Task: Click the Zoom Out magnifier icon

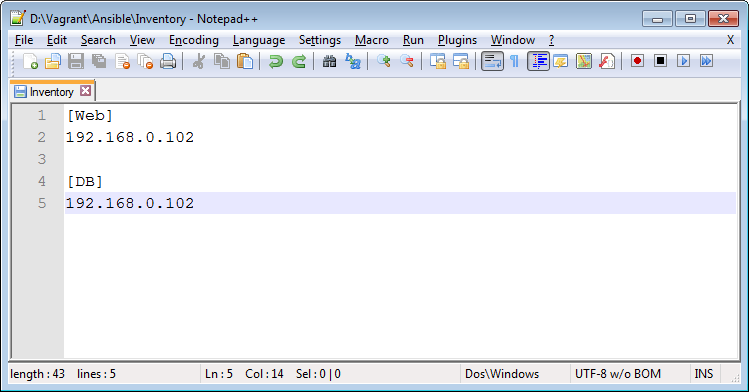Action: (x=407, y=61)
